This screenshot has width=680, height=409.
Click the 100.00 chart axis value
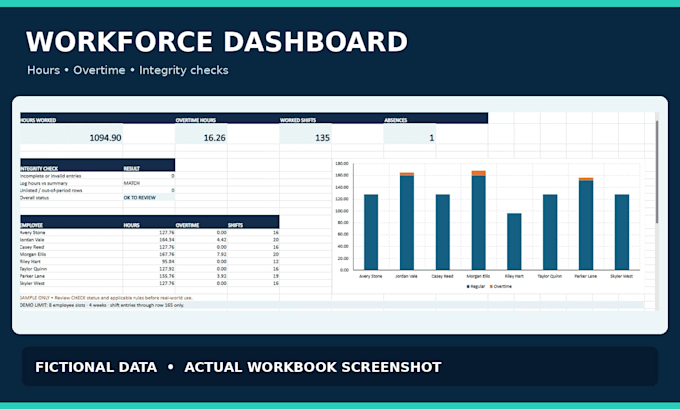342,211
